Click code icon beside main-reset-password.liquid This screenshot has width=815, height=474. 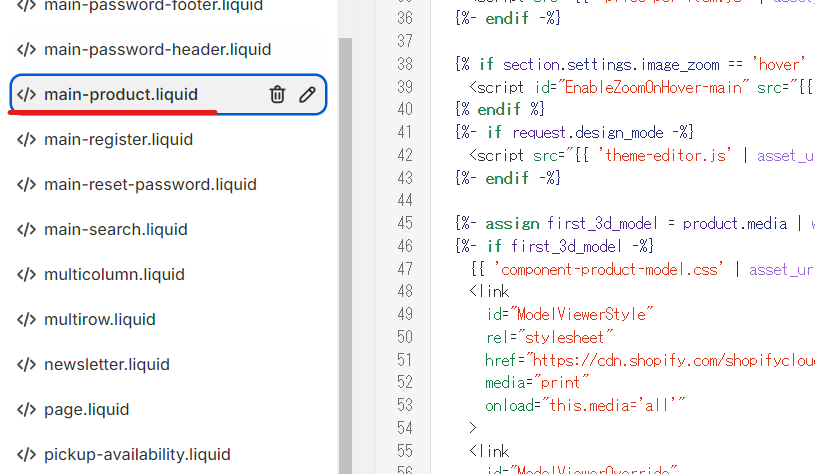[x=27, y=185]
